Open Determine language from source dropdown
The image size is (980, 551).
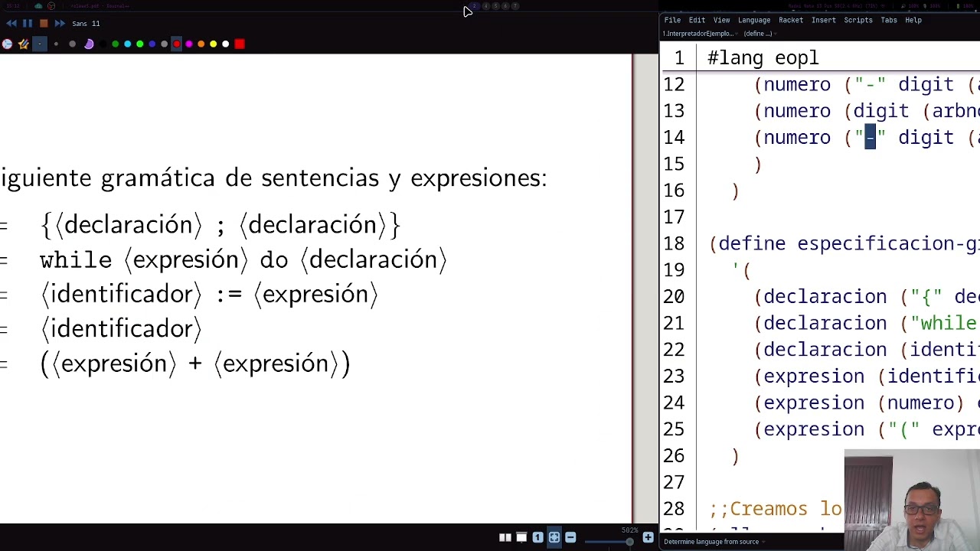pyautogui.click(x=714, y=542)
